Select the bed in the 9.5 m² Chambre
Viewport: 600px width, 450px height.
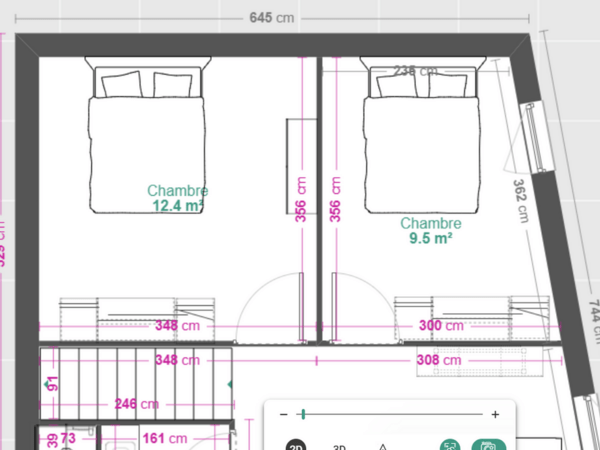(x=422, y=135)
